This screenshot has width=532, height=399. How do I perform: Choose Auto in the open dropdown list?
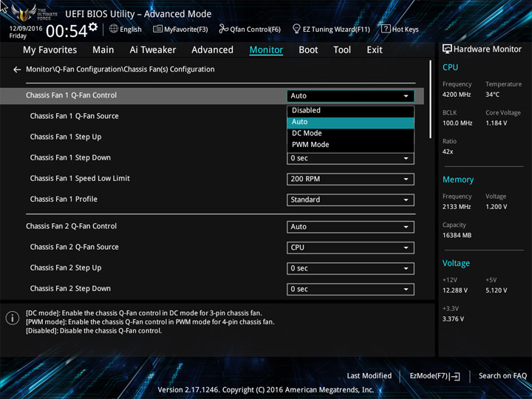point(350,122)
